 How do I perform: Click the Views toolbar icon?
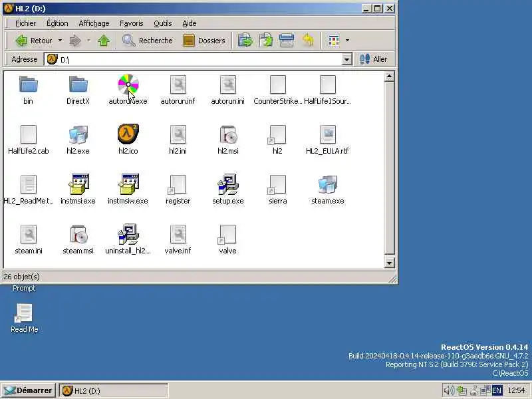334,41
